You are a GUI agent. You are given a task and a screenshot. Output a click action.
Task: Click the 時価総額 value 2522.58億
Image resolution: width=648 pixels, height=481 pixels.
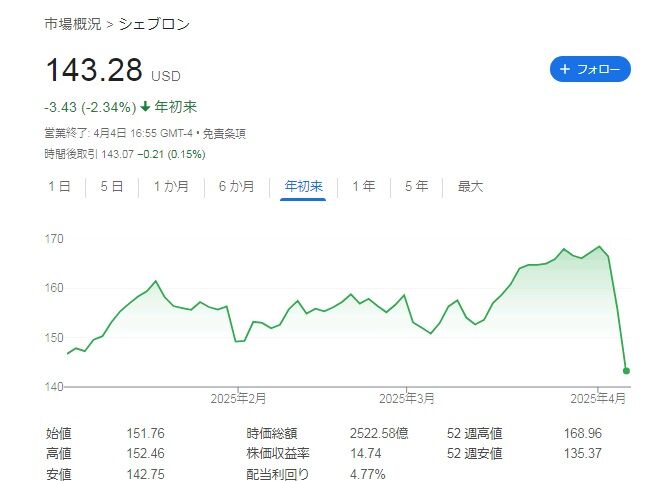coord(379,433)
